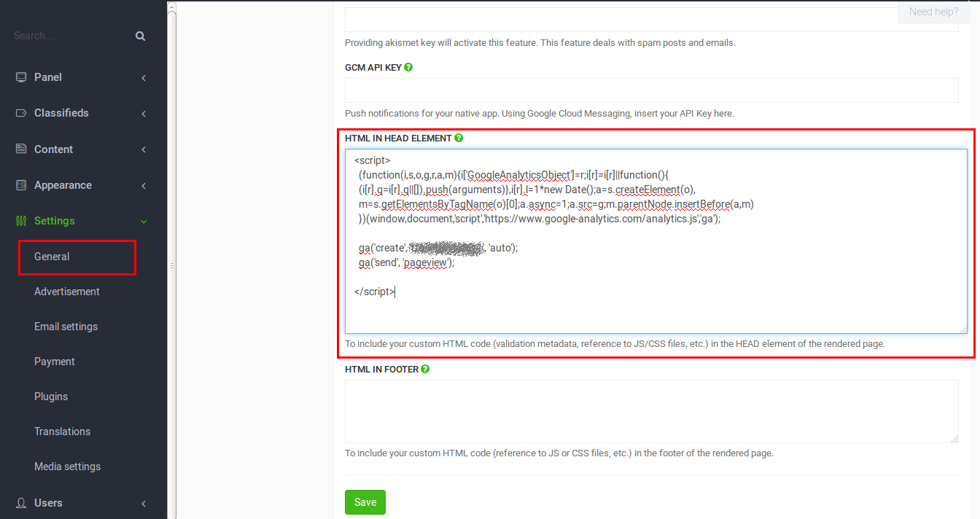Click the Users person icon
This screenshot has height=519, width=980.
tap(21, 503)
